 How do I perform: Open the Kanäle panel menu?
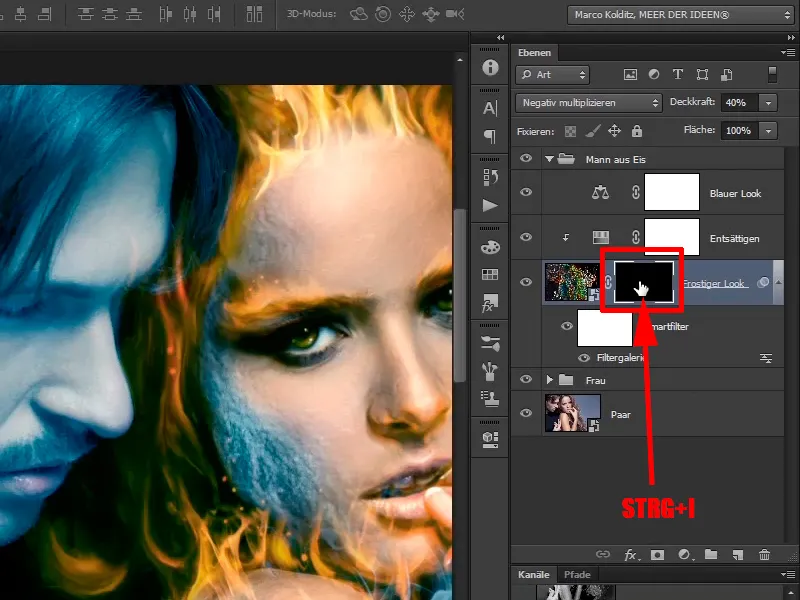(788, 574)
